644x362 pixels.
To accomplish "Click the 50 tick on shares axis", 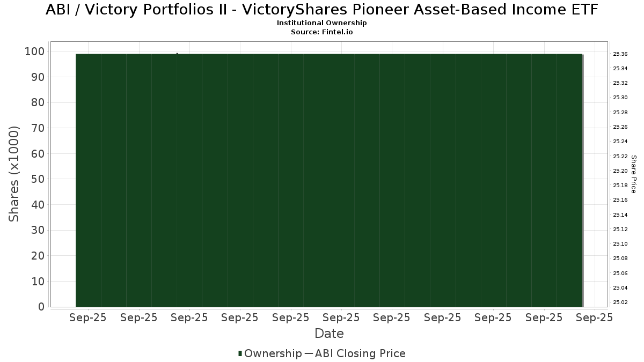I will [38, 179].
